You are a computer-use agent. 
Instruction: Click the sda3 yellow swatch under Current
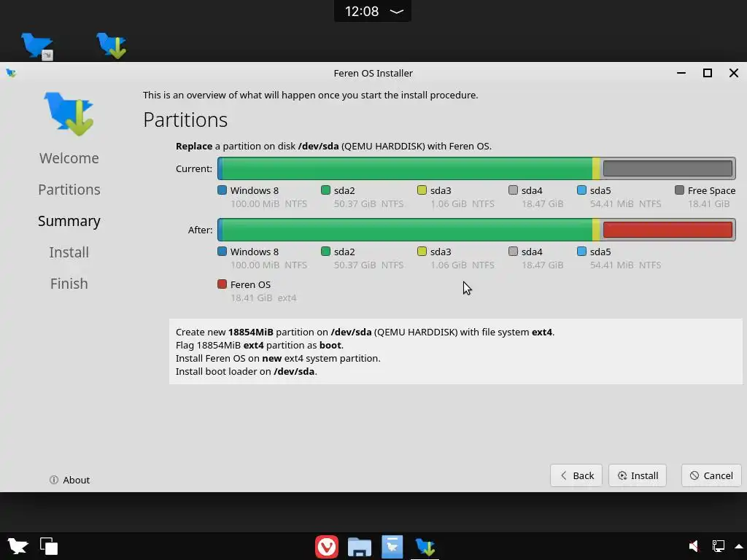point(422,190)
